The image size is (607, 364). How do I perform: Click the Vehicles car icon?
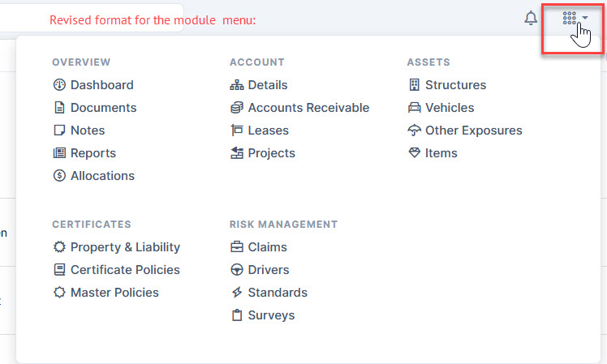(414, 108)
